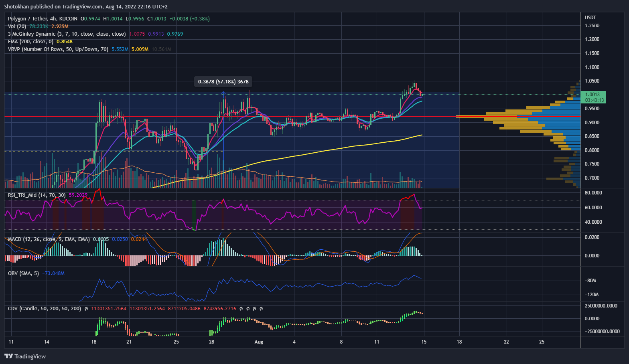Click the volume reading 78.333K
Viewport: 629px width, 364px height.
[39, 26]
